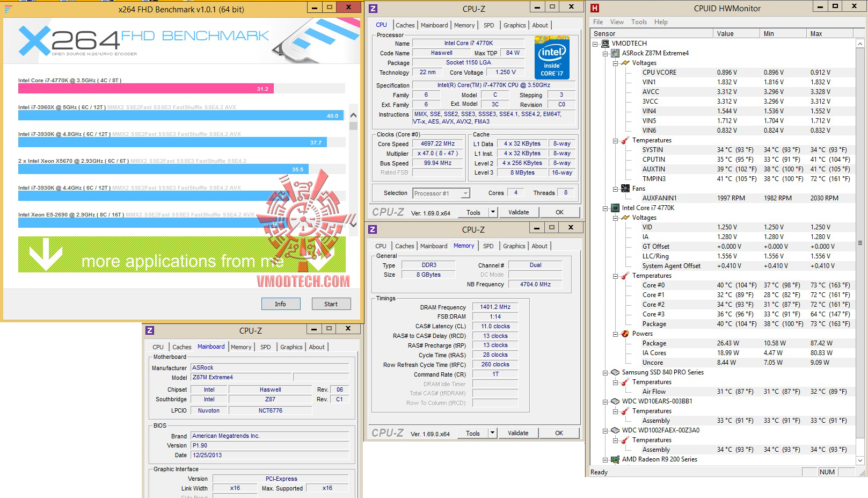Click the Temperatures icon under WDC WD1002FAEX-00Z3A0
Screen dimensions: 868x498
tap(625, 440)
